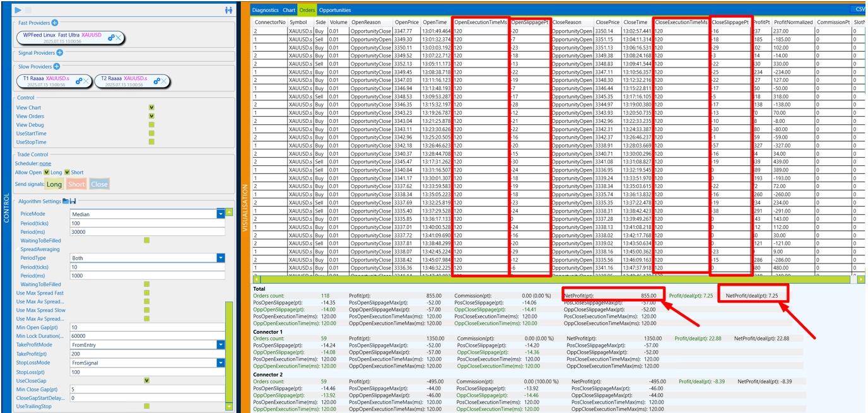Switch to the Diagnostics tab
868x413 pixels.
coord(265,10)
